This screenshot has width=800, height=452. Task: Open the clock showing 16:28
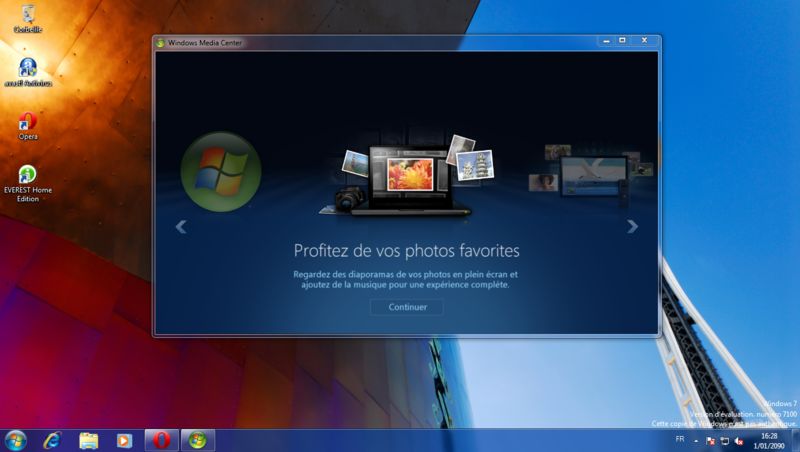[x=769, y=441]
